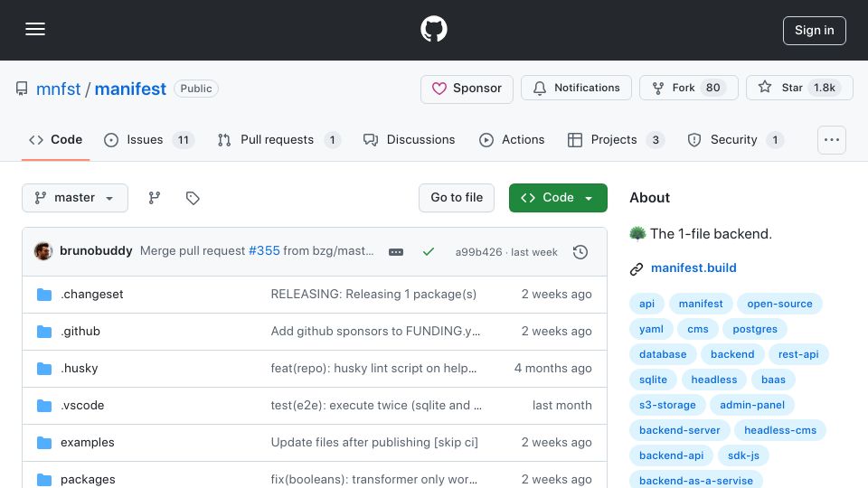Open the manifest repository link
868x488 pixels.
tap(130, 89)
